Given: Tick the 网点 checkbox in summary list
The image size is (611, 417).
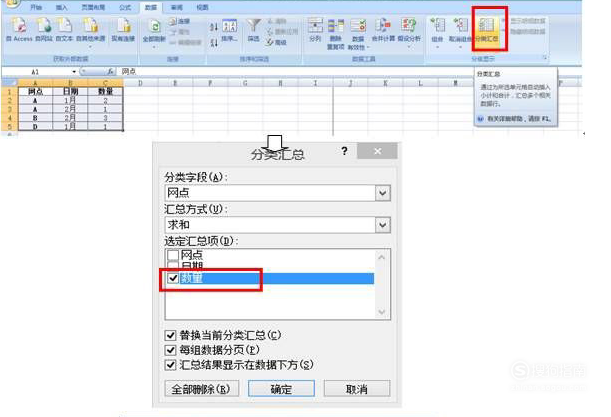Looking at the screenshot, I should click(x=173, y=255).
